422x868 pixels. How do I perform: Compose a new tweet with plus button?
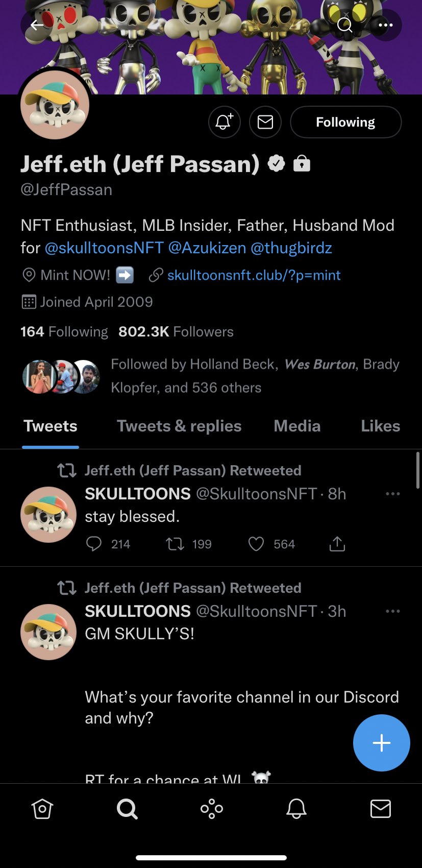pos(381,743)
